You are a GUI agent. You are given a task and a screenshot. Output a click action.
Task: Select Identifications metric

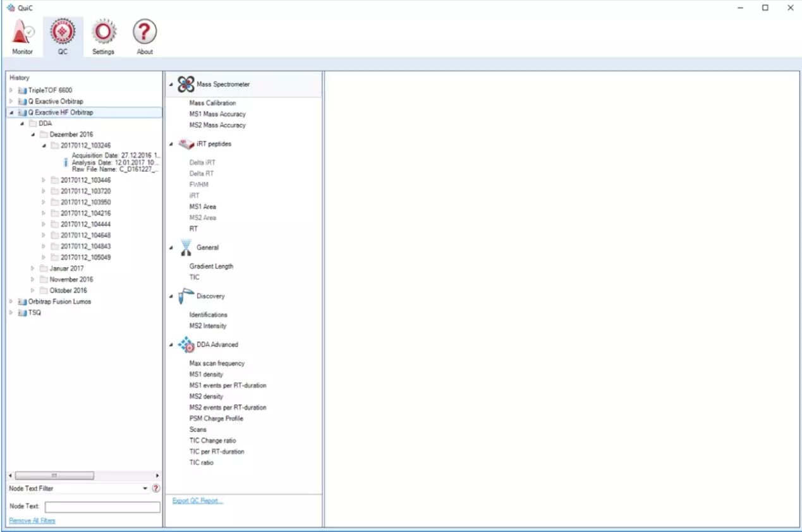pyautogui.click(x=209, y=315)
